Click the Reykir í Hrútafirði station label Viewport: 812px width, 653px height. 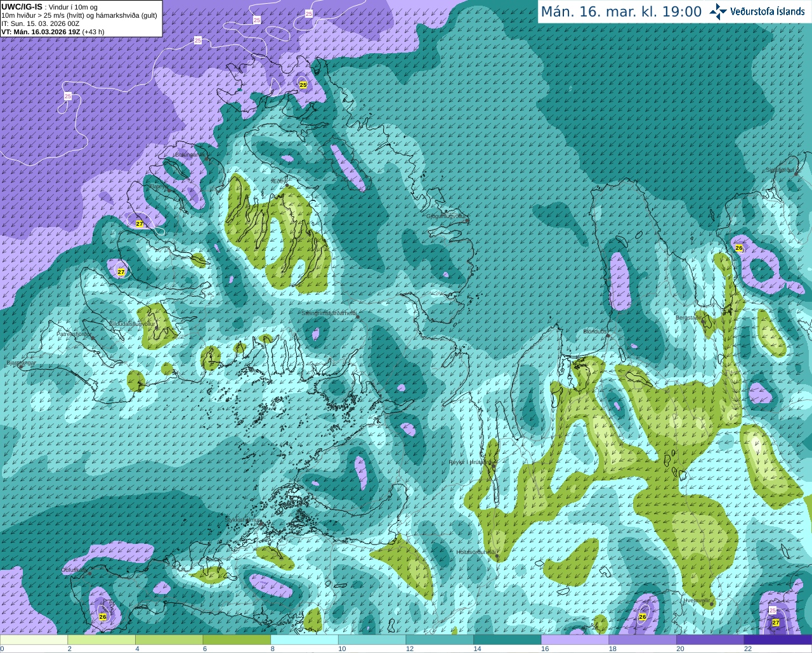pos(470,462)
